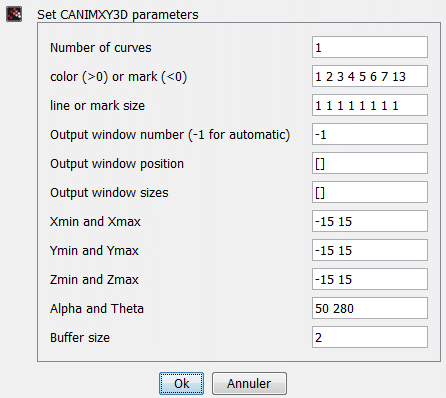Screen dimensions: 446x398
Task: Click the Output window number field
Action: (370, 134)
